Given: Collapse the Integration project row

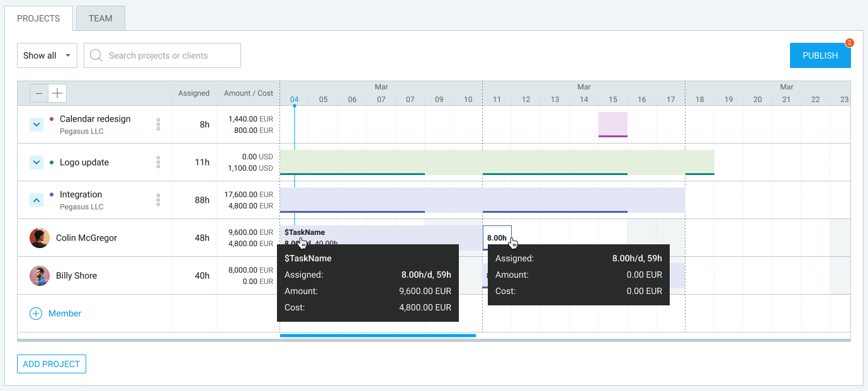Looking at the screenshot, I should tap(37, 200).
